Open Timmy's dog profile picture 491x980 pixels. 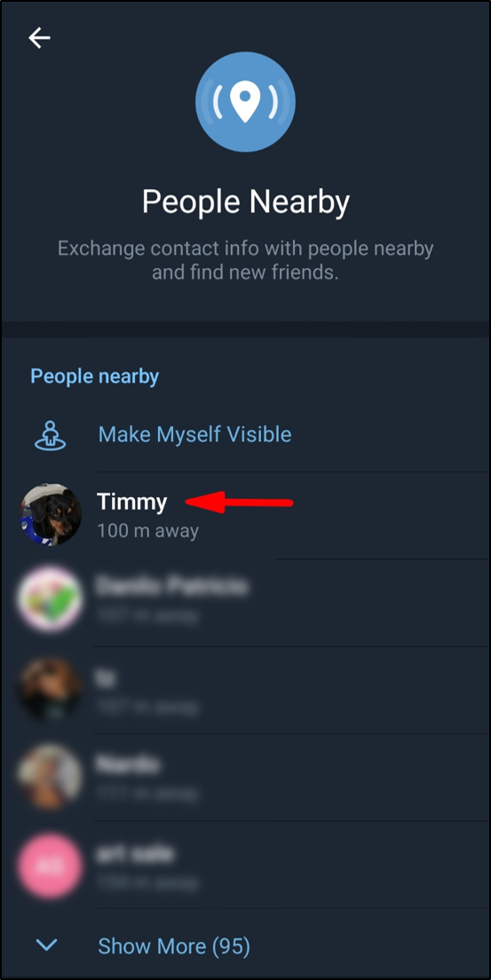[x=51, y=514]
